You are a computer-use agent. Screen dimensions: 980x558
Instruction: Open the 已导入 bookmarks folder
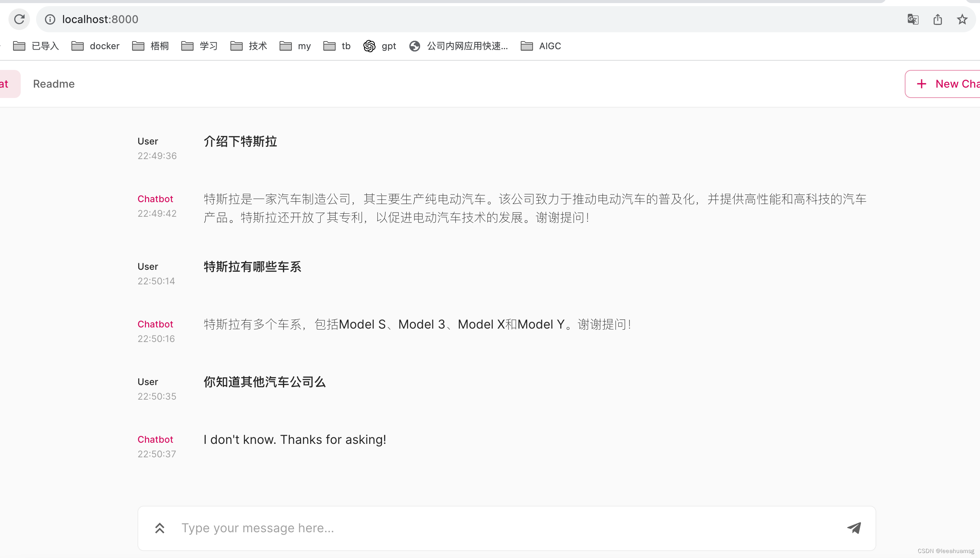36,46
